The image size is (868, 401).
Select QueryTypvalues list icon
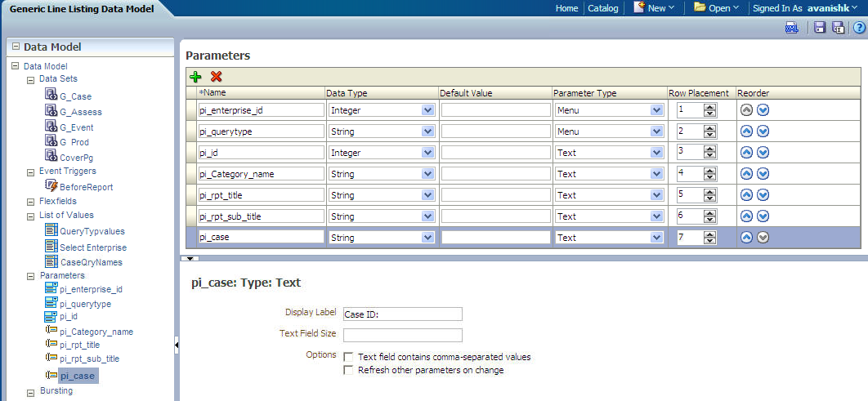(51, 230)
